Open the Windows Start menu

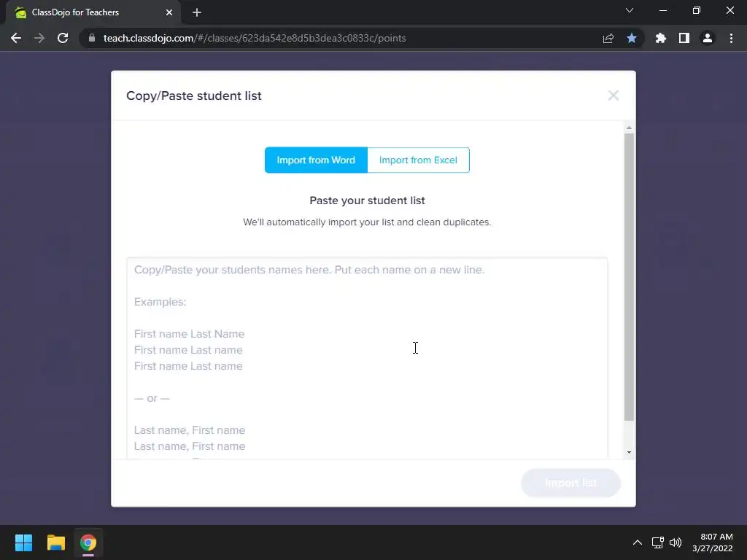23,542
